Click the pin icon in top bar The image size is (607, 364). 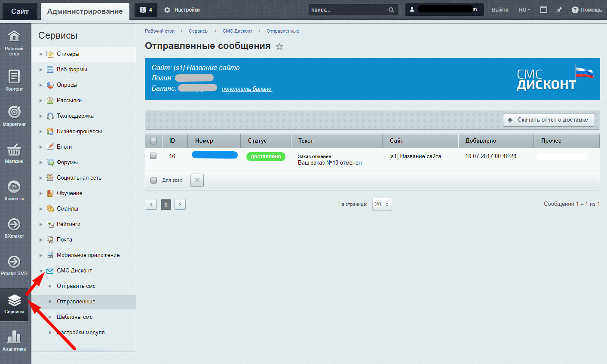(559, 10)
